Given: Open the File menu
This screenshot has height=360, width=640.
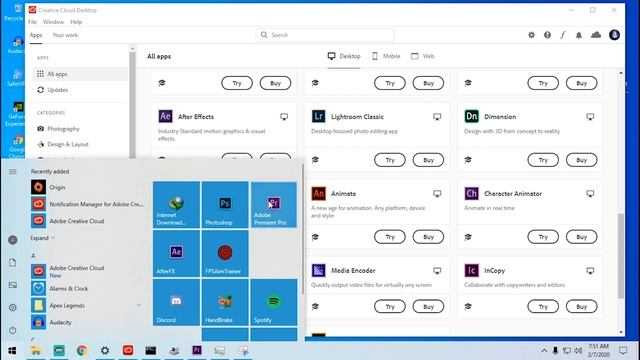Looking at the screenshot, I should [32, 22].
